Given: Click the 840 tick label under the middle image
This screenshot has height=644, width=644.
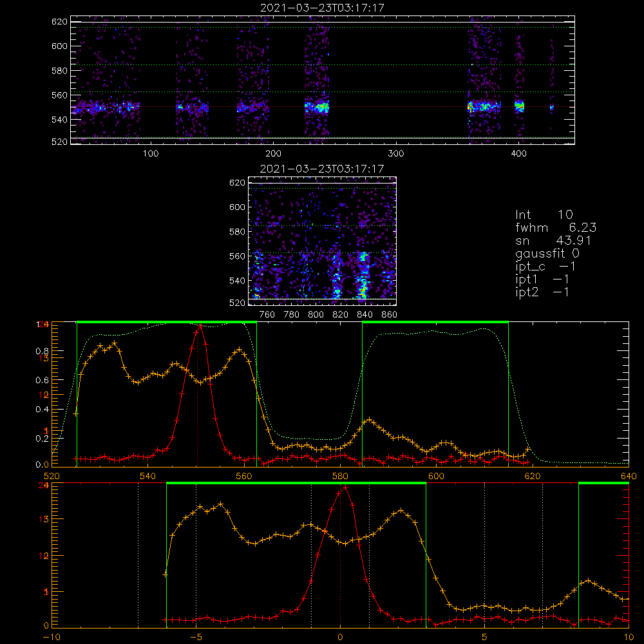Looking at the screenshot, I should tap(365, 315).
